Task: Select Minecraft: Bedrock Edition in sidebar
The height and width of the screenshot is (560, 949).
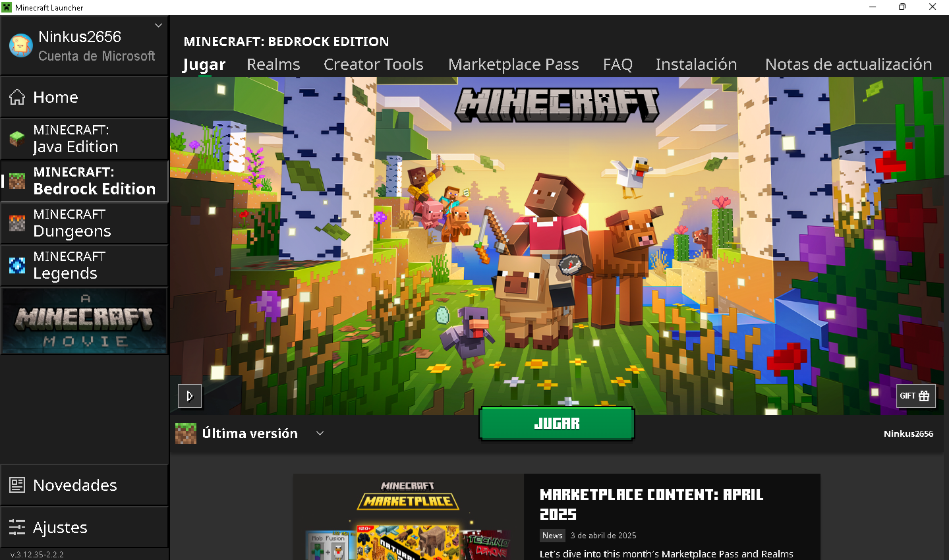Action: coord(84,181)
